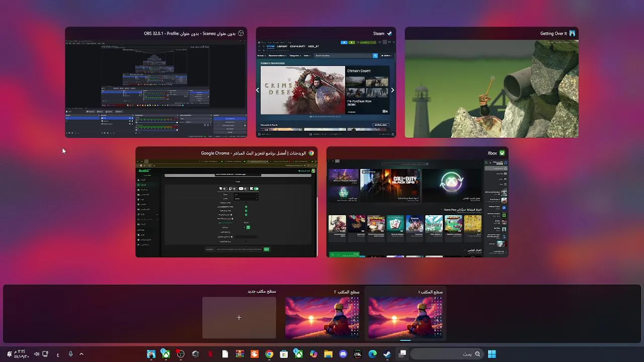Open Microsoft Edge from the taskbar

coord(372,354)
